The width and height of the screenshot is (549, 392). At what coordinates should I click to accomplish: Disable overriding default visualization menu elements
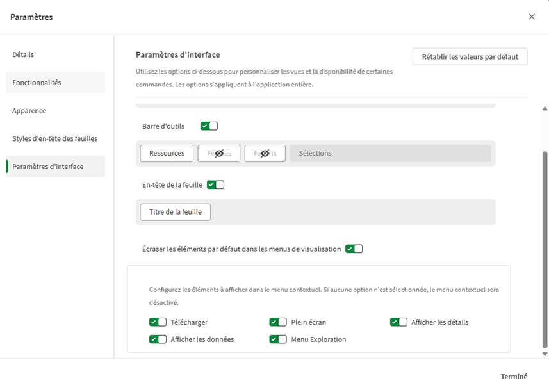(354, 249)
